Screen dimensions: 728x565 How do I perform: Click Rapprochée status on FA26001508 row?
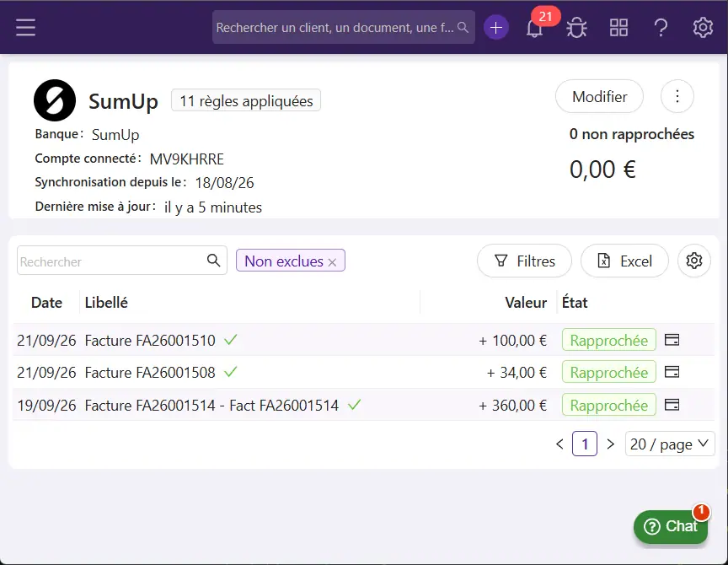coord(608,372)
